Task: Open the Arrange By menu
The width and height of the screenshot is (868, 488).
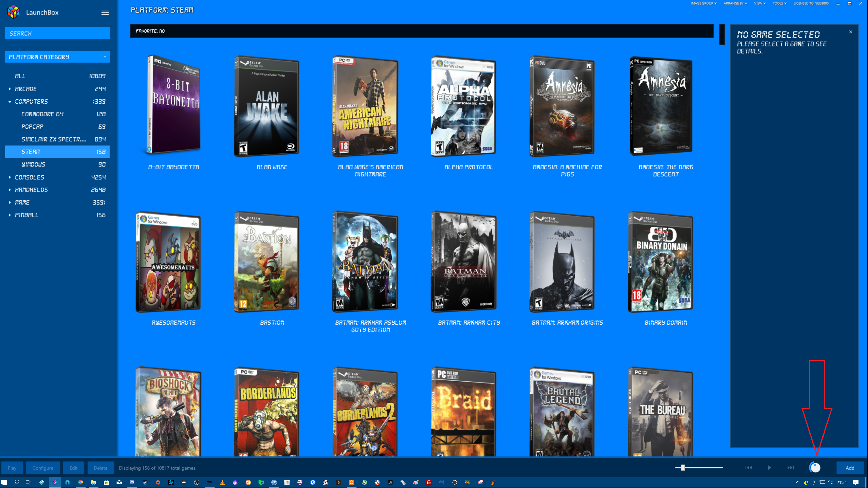Action: [735, 3]
